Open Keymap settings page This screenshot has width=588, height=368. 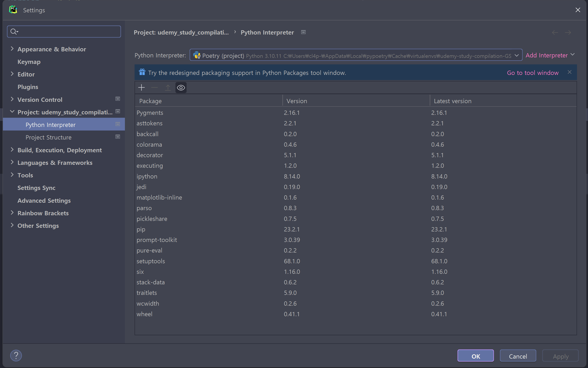click(x=29, y=62)
